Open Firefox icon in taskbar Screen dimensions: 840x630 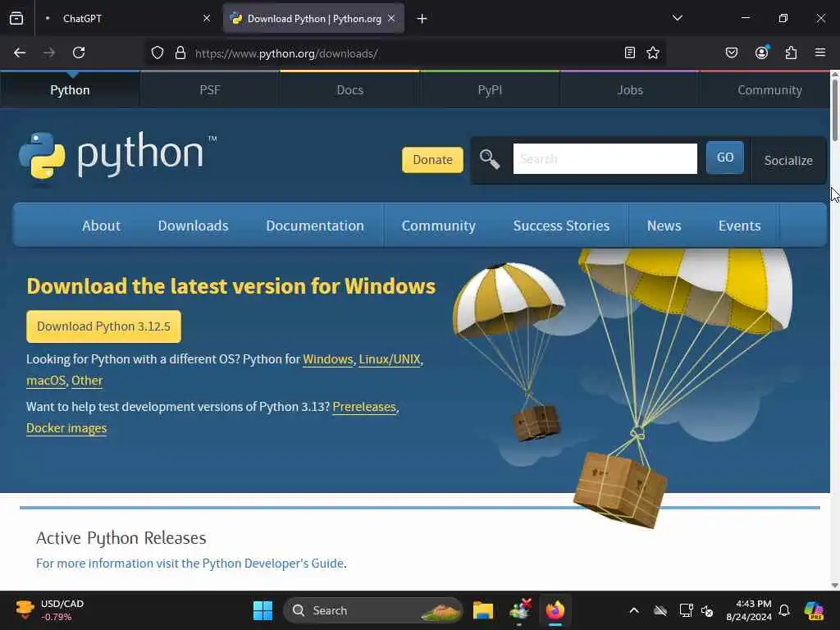pyautogui.click(x=555, y=610)
